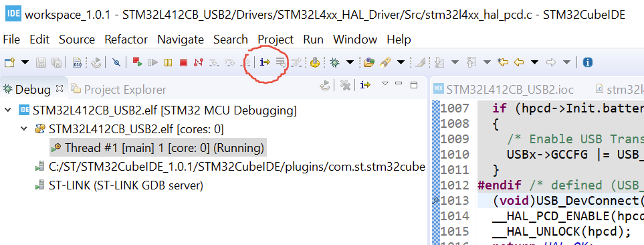Viewport: 644px width, 245px height.
Task: Click the Previous Annotation icon
Action: pyautogui.click(x=471, y=62)
